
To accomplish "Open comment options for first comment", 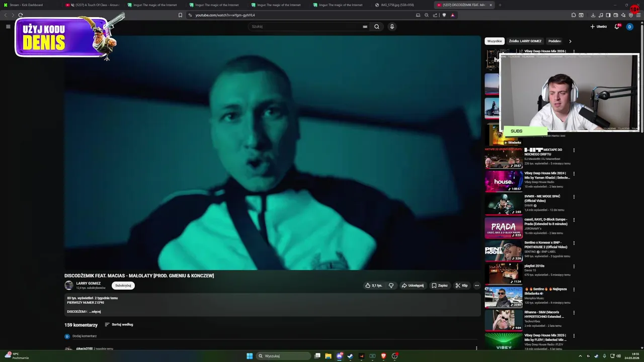I will click(x=476, y=348).
